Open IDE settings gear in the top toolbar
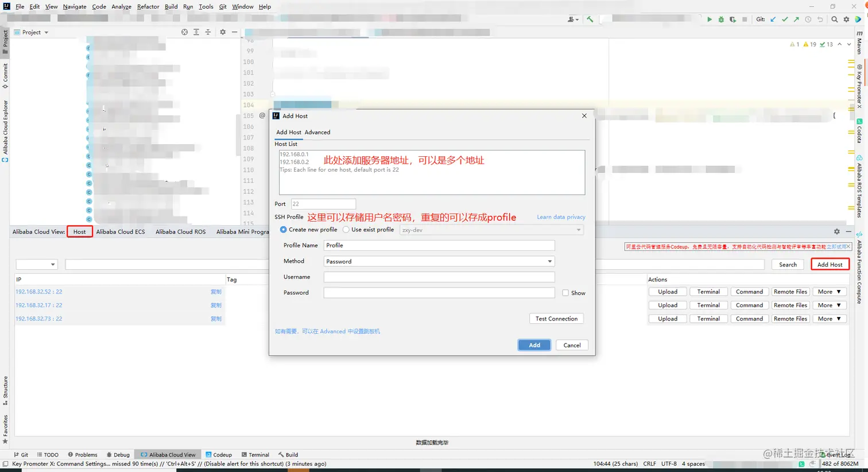This screenshot has height=472, width=868. [x=846, y=20]
